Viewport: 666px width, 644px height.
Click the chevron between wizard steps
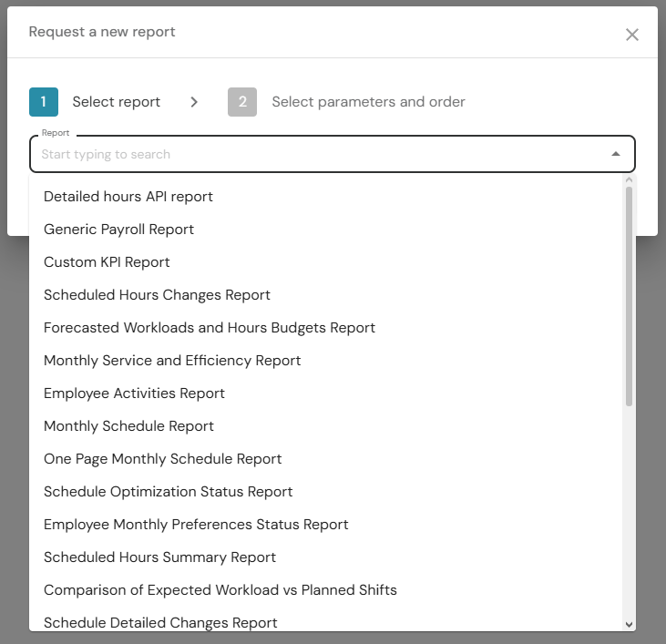[194, 102]
